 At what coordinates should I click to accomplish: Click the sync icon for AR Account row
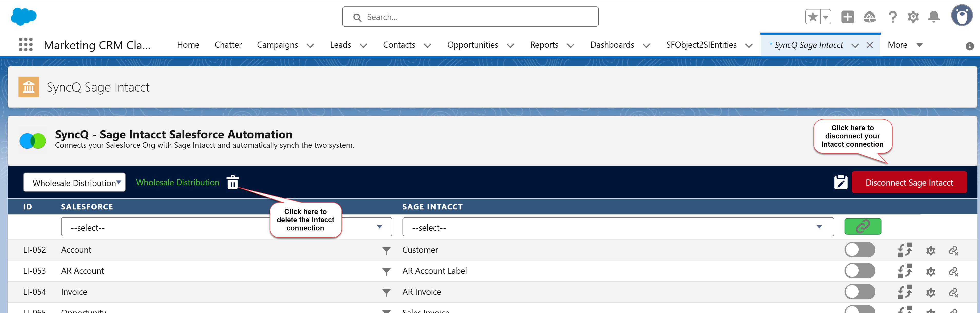tap(905, 271)
